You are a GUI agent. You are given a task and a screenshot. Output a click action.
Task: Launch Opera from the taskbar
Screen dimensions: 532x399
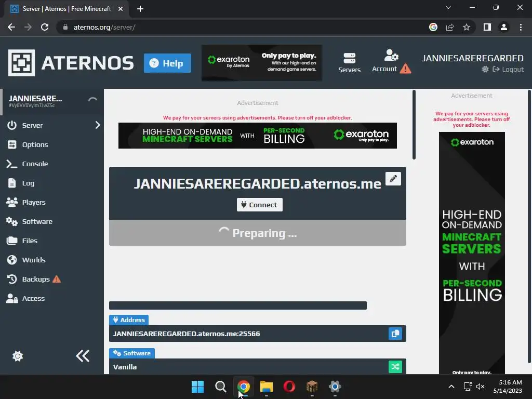[x=289, y=387]
